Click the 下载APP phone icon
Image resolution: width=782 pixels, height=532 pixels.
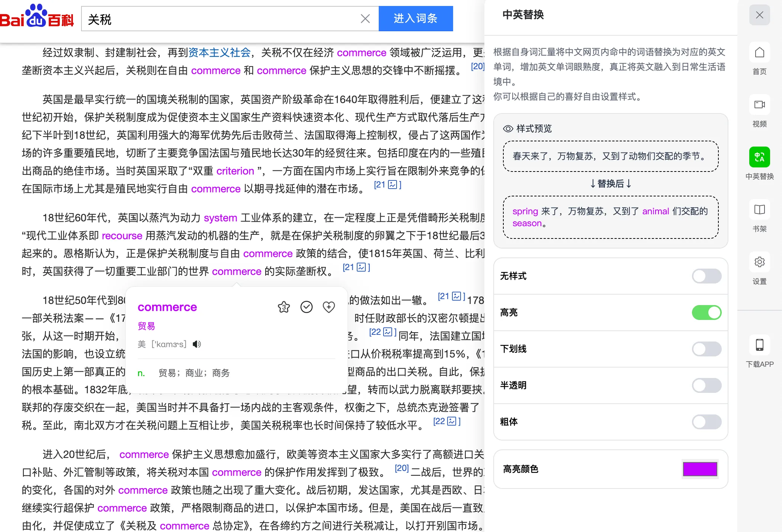tap(759, 345)
